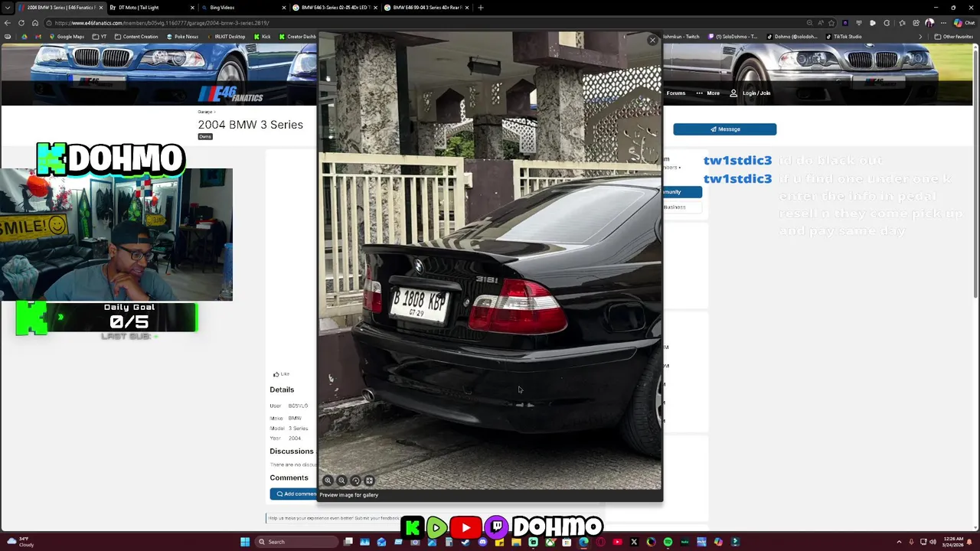Zoom out of the gallery image
This screenshot has height=551, width=980.
[341, 481]
